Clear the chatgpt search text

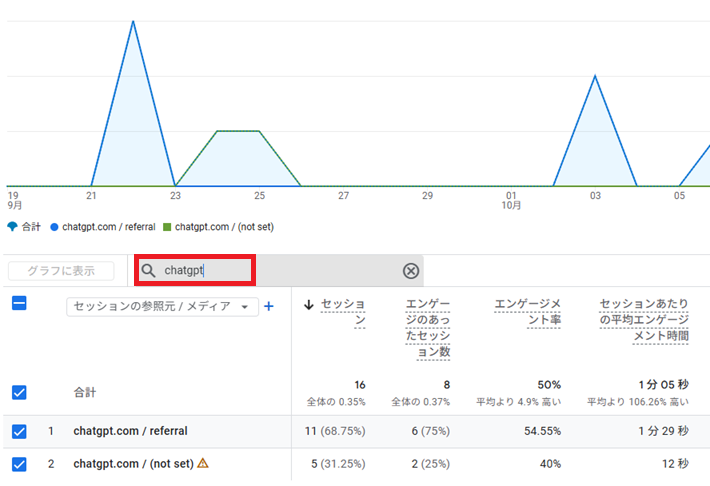point(410,271)
